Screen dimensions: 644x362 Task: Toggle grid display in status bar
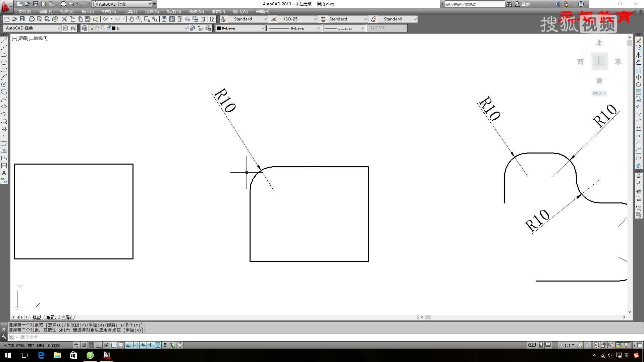pos(91,345)
